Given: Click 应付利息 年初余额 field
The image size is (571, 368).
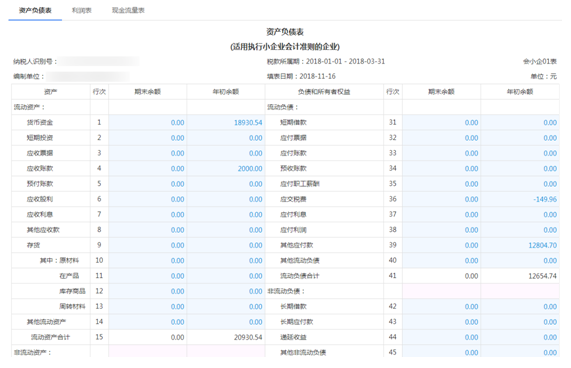Looking at the screenshot, I should pos(520,214).
